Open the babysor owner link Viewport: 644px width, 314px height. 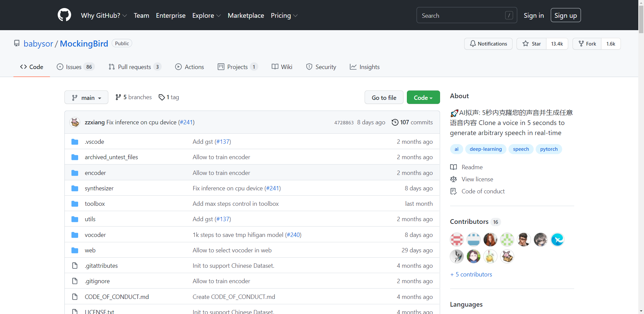38,44
